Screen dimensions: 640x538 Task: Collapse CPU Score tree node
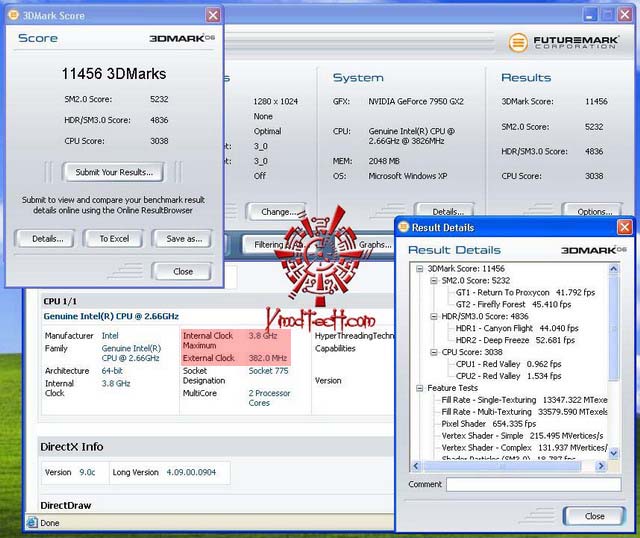(x=433, y=352)
